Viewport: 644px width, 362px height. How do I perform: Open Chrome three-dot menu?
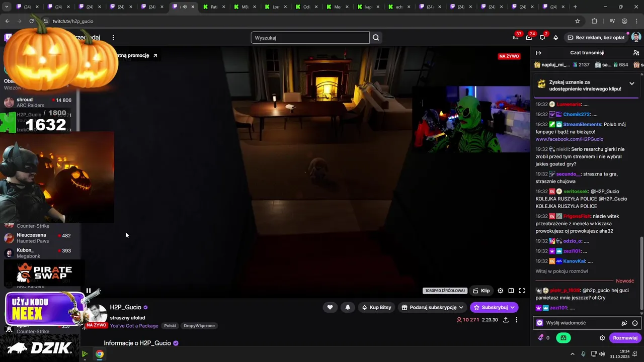pyautogui.click(x=636, y=21)
